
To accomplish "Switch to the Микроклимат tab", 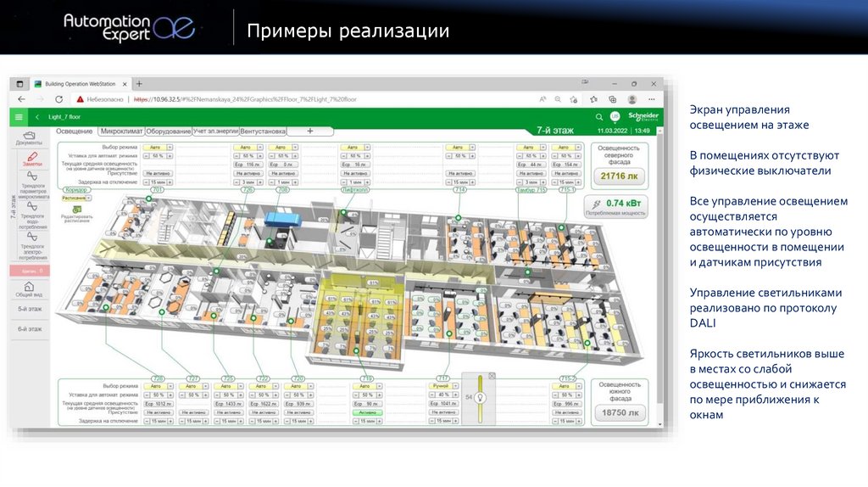I will (122, 132).
